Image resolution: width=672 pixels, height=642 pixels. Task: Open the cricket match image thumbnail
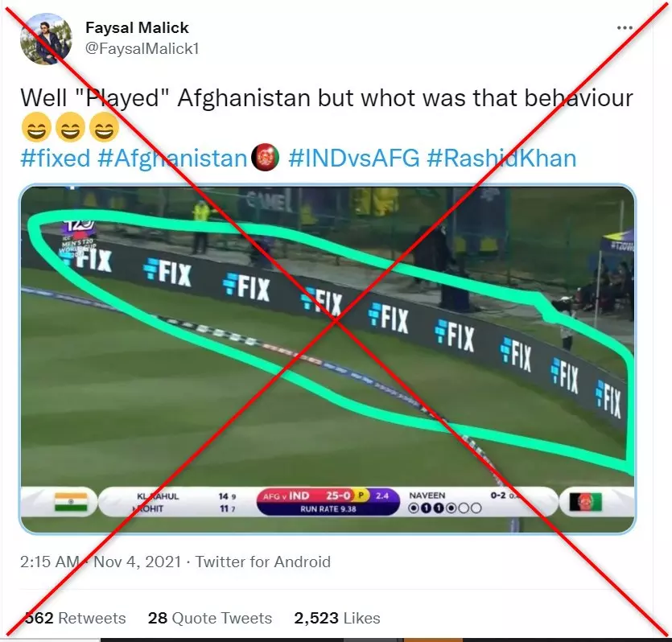pyautogui.click(x=328, y=360)
